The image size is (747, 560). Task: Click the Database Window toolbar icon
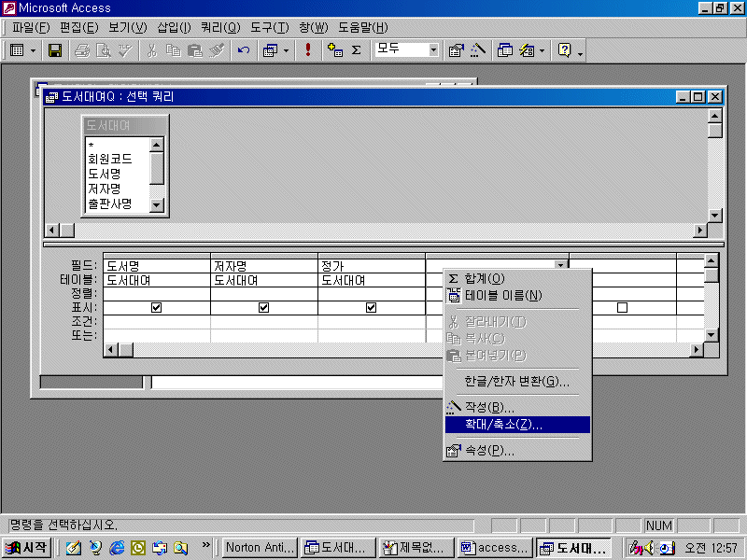(504, 50)
